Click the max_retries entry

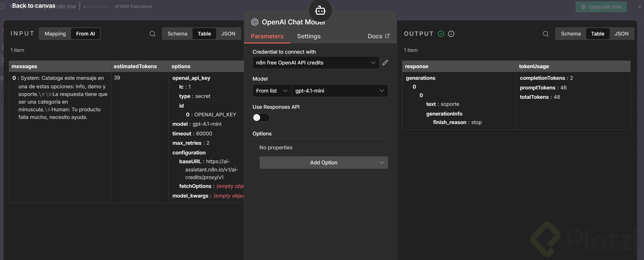click(191, 143)
